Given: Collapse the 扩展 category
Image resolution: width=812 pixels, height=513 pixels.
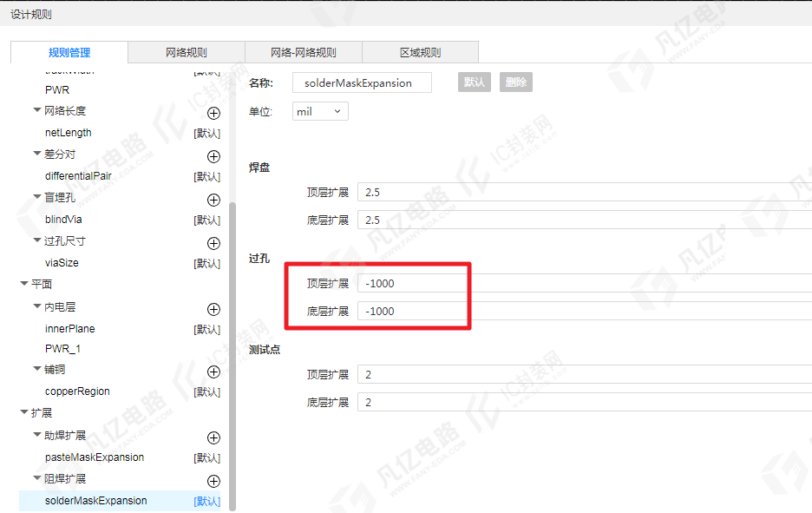Looking at the screenshot, I should [23, 412].
